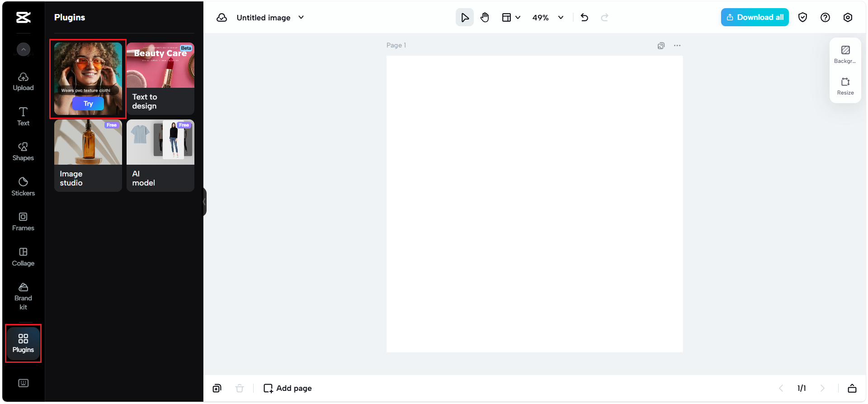Screen dimensions: 868x404
Task: Click the hand pan tool
Action: 485,18
